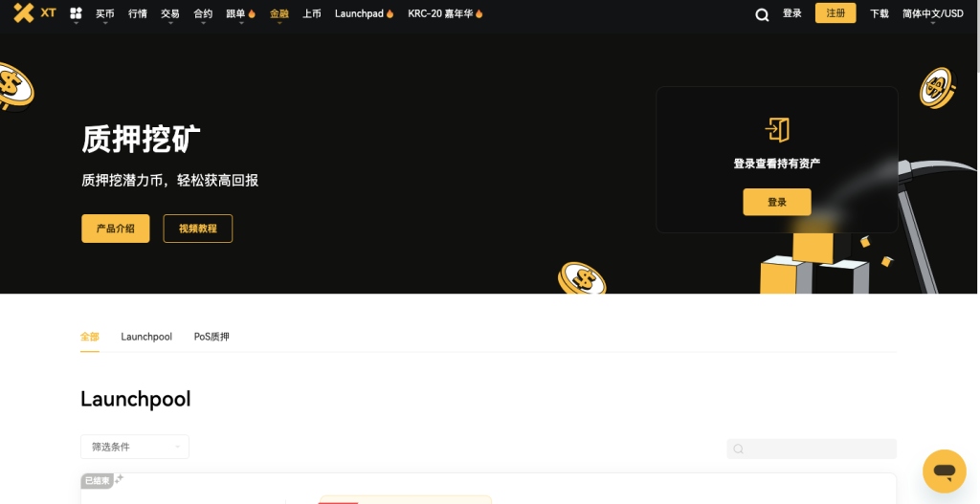The image size is (980, 504).
Task: Switch to the PoS质押 tab
Action: point(212,337)
